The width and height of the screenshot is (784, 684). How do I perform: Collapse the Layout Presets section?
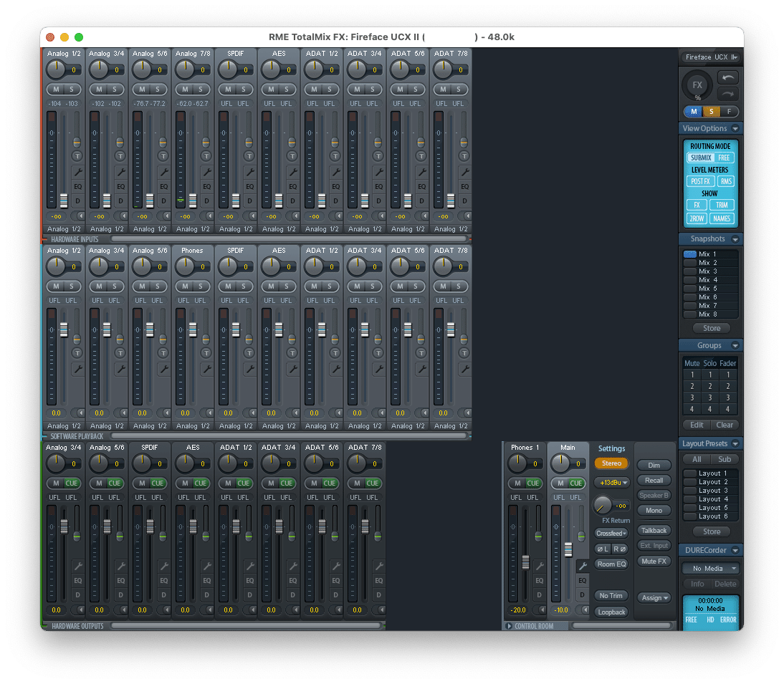tap(735, 443)
